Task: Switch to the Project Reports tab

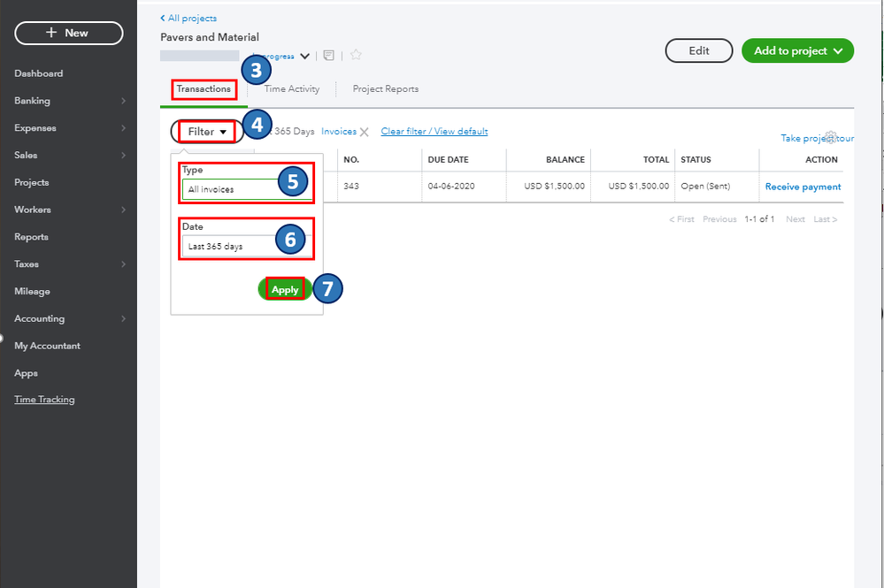Action: pyautogui.click(x=386, y=89)
